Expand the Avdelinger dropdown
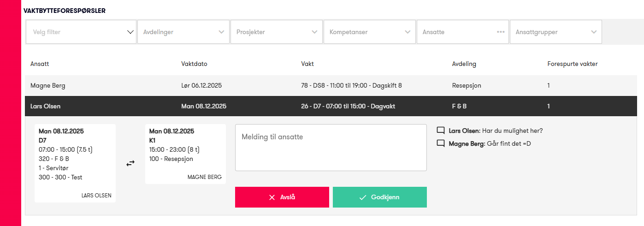This screenshot has width=644, height=226. click(183, 32)
